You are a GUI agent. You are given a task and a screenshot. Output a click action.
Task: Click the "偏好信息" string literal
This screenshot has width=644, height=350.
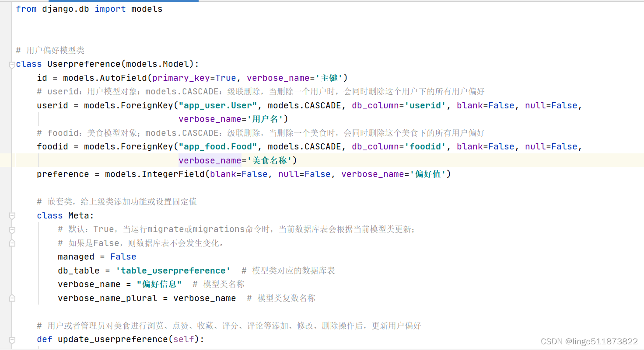point(159,284)
